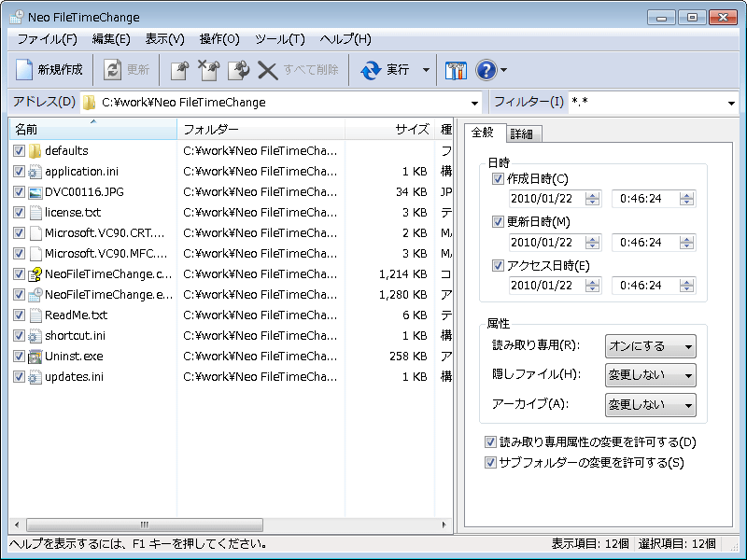Click the NeoFileTimeChange help file icon
Viewport: 747px width, 560px height.
35,273
